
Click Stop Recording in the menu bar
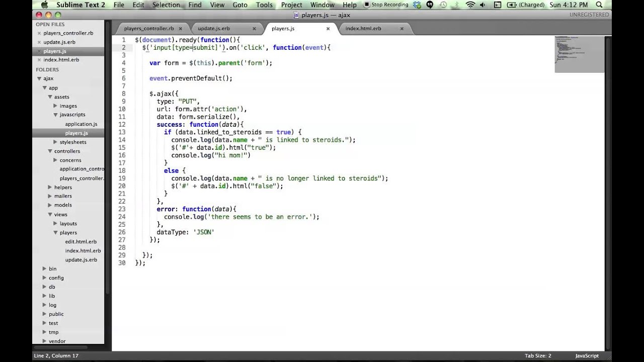(386, 5)
